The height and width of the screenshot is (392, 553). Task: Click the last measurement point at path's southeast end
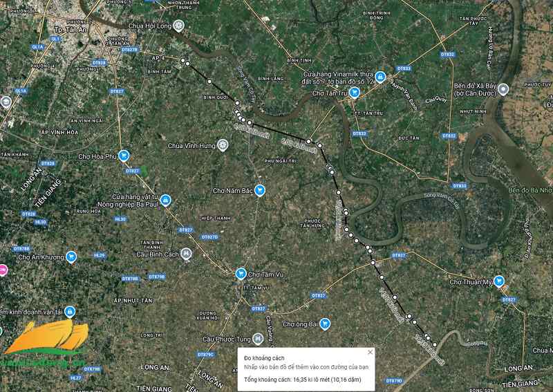tap(434, 344)
